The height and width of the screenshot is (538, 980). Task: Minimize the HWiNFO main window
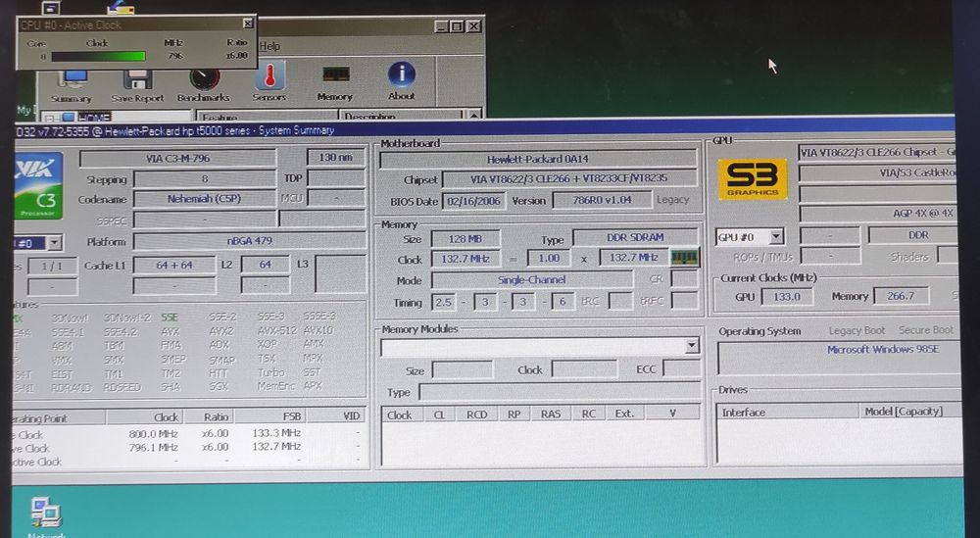442,26
